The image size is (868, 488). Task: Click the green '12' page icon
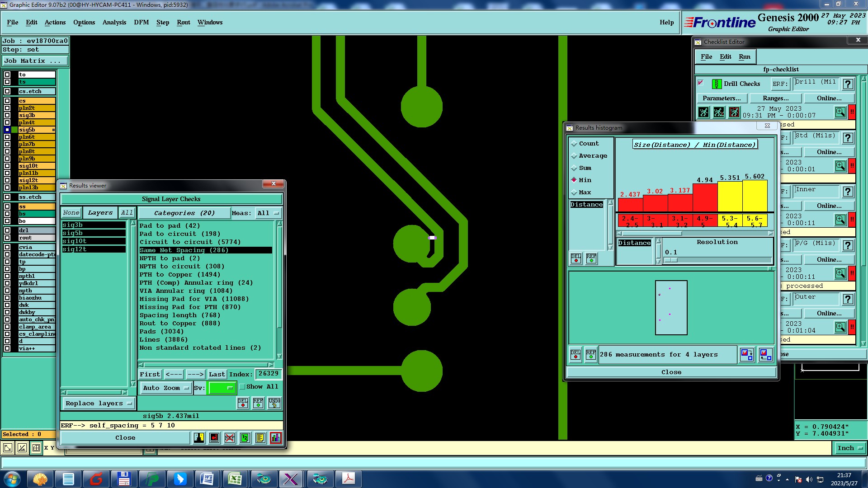tap(245, 437)
